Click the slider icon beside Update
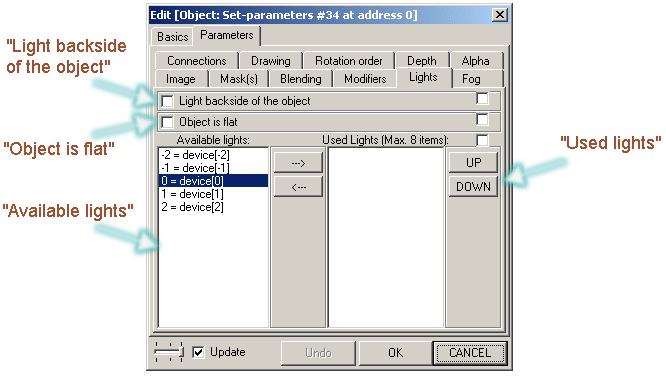Screen dimensions: 666x377 point(169,352)
